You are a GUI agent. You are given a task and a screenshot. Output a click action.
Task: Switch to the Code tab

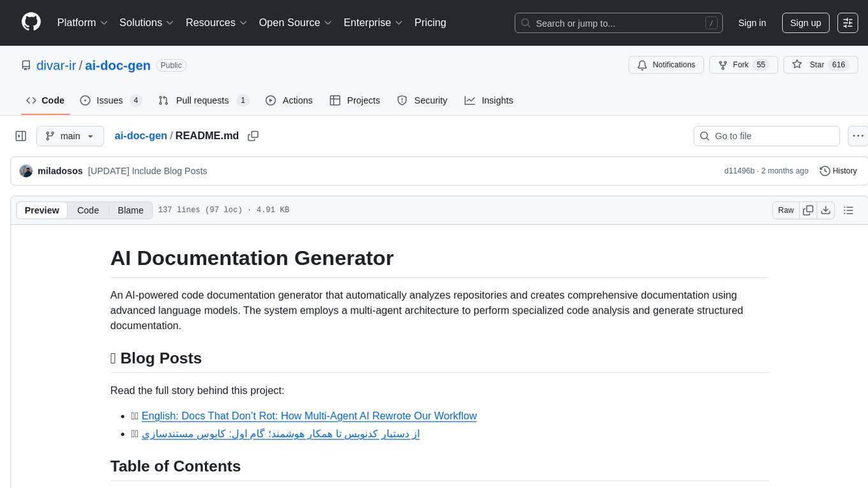(x=45, y=100)
